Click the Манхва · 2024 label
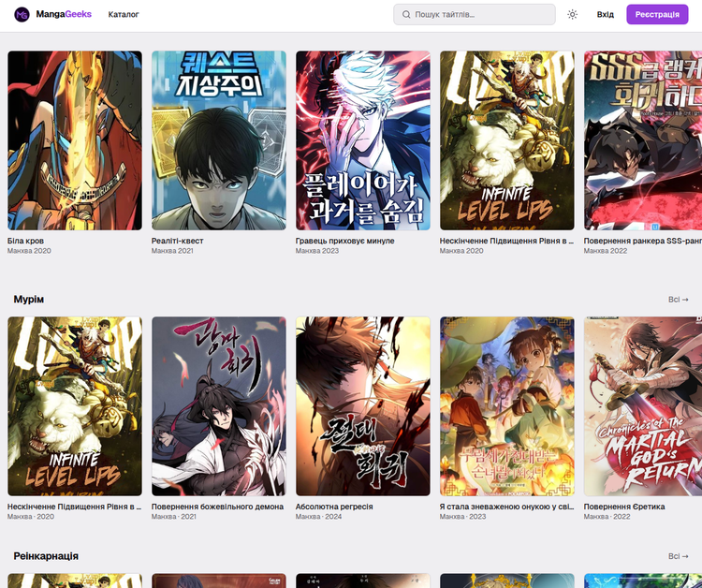This screenshot has width=702, height=588. click(318, 516)
